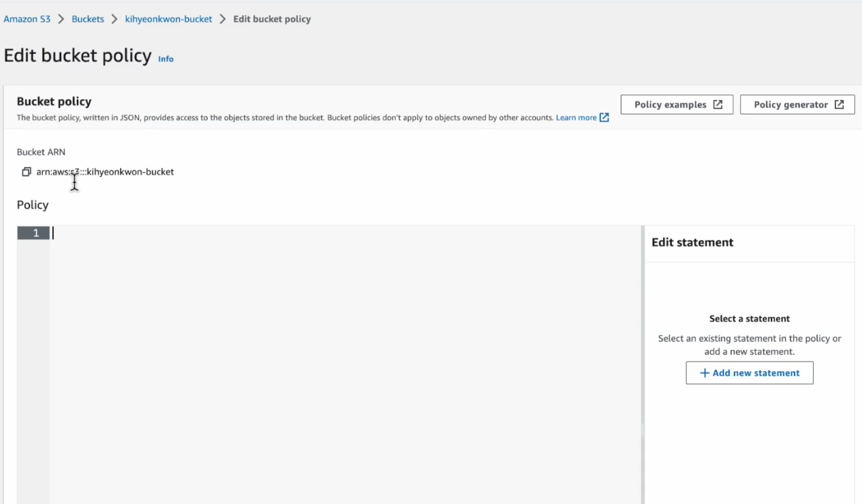This screenshot has width=862, height=504.
Task: Click inside the policy JSON editor
Action: [x=345, y=365]
